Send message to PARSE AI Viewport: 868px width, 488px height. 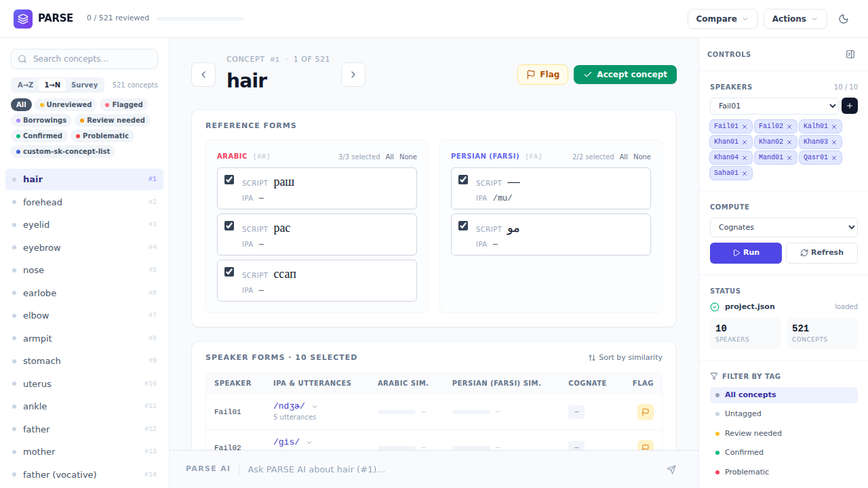tap(671, 469)
